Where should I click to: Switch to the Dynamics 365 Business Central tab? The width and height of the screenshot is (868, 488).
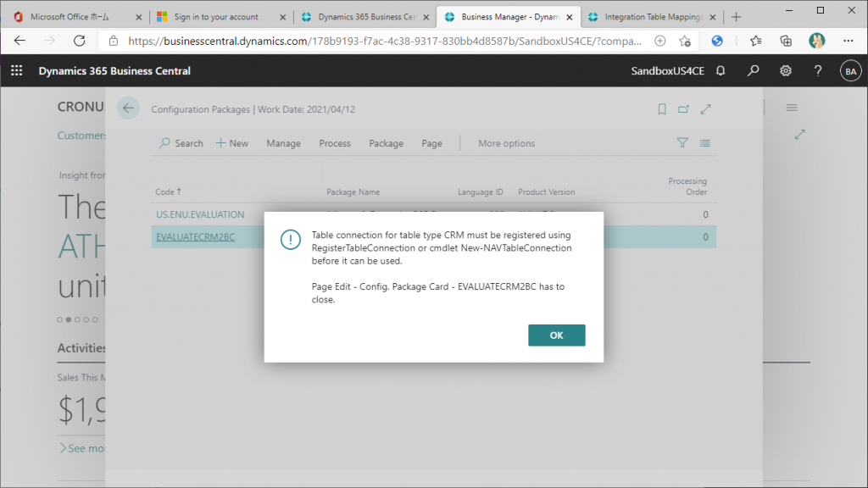pos(367,17)
